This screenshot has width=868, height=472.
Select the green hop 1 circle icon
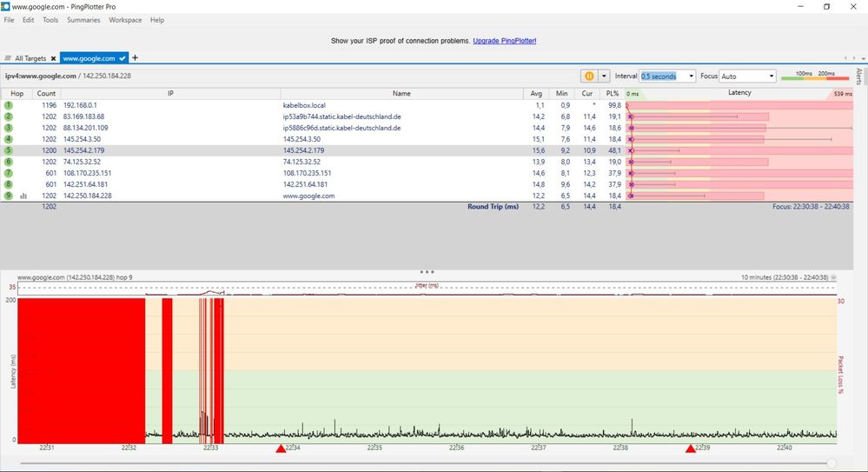[x=9, y=104]
